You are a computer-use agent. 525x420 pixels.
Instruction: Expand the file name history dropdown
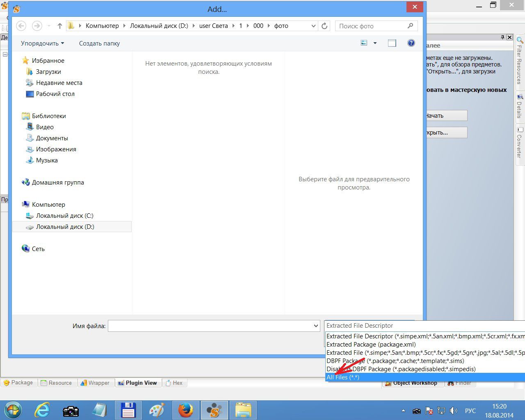click(x=316, y=326)
